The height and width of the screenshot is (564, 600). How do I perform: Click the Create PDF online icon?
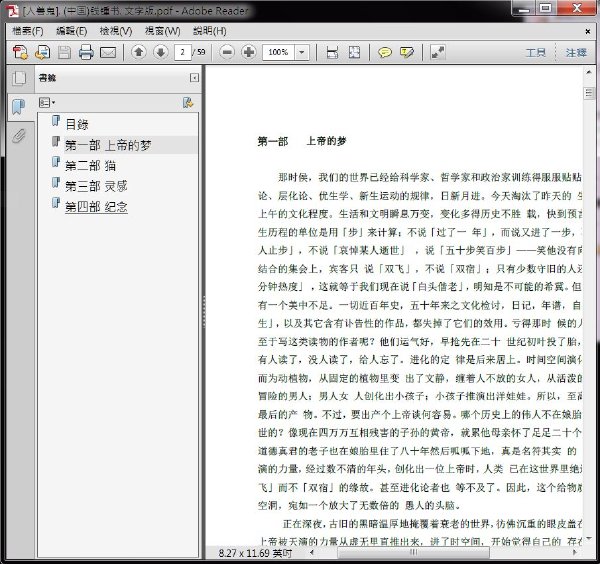pyautogui.click(x=20, y=52)
